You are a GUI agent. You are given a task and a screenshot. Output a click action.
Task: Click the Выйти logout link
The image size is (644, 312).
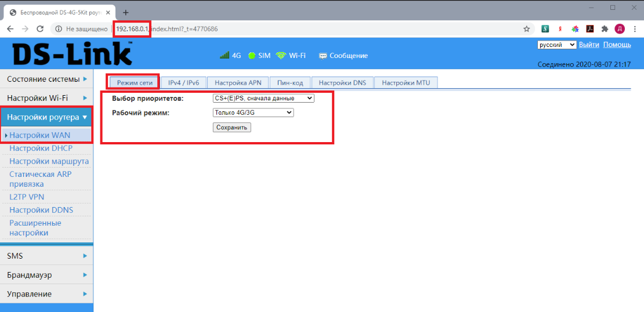pyautogui.click(x=589, y=45)
